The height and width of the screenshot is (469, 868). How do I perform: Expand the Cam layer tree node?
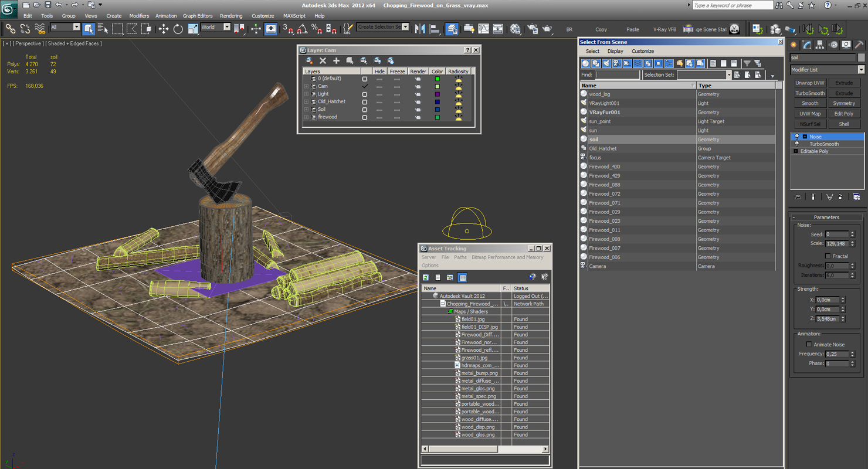click(306, 86)
